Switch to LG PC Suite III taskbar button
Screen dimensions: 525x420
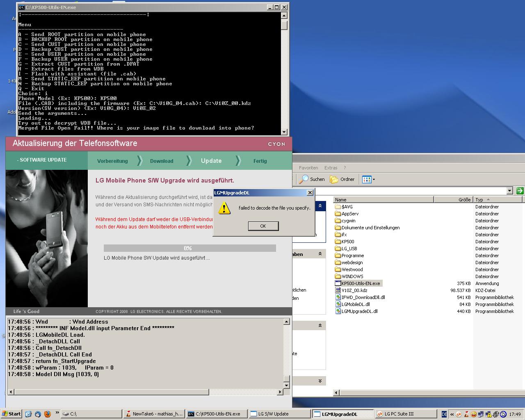pyautogui.click(x=405, y=414)
